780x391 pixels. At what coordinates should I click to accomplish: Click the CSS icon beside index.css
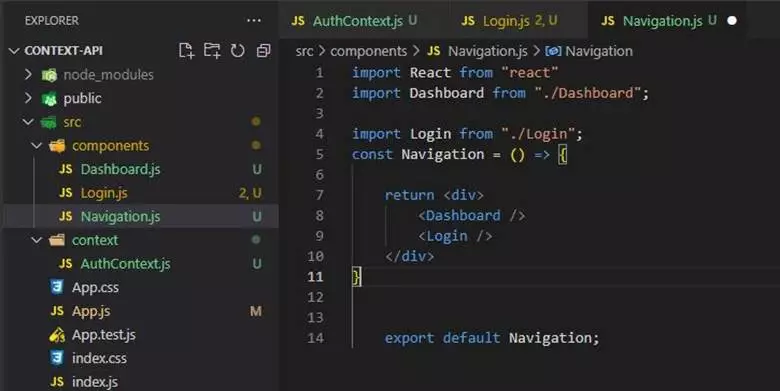point(57,358)
